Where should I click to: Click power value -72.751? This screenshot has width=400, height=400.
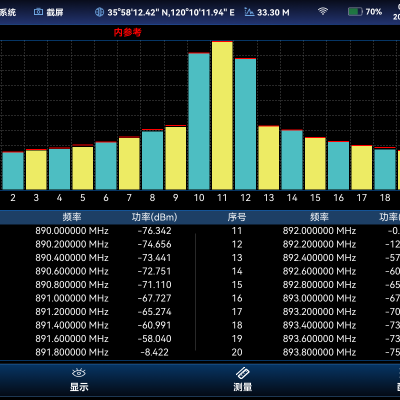[155, 271]
